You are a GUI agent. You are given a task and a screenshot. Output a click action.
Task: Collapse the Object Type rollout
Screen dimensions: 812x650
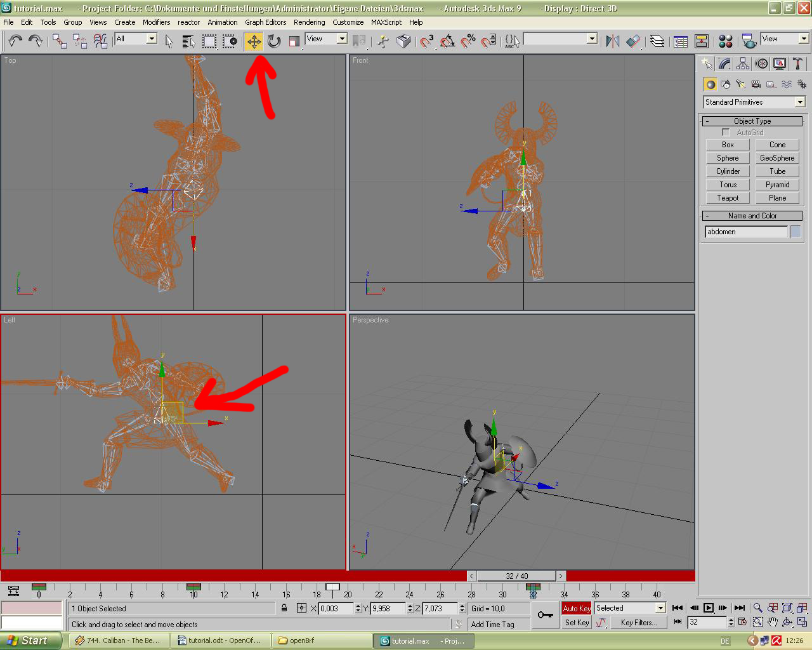coord(752,121)
